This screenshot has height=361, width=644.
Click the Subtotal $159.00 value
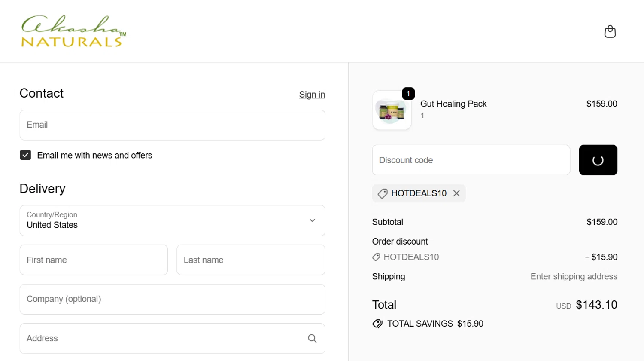[602, 222]
